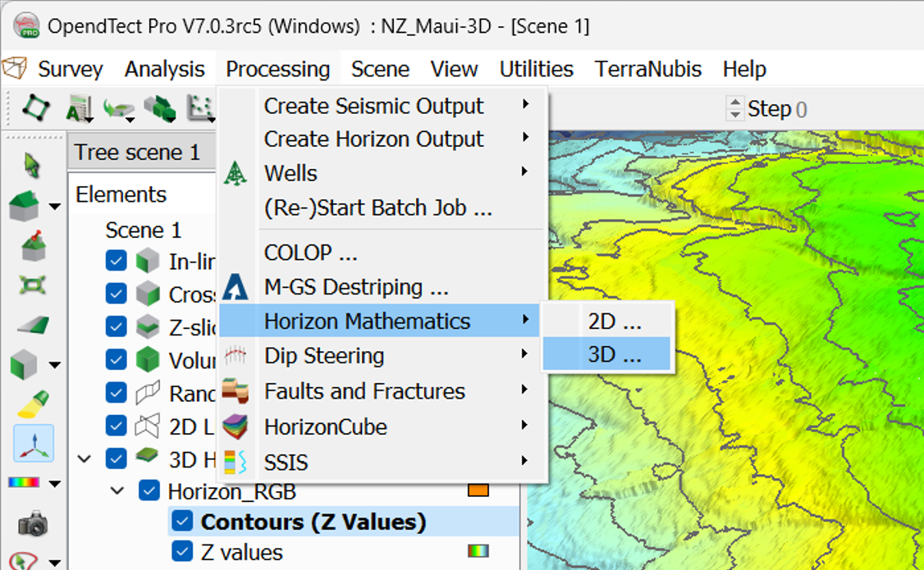
Task: Uncheck the Z values attribute checkbox
Action: point(182,552)
